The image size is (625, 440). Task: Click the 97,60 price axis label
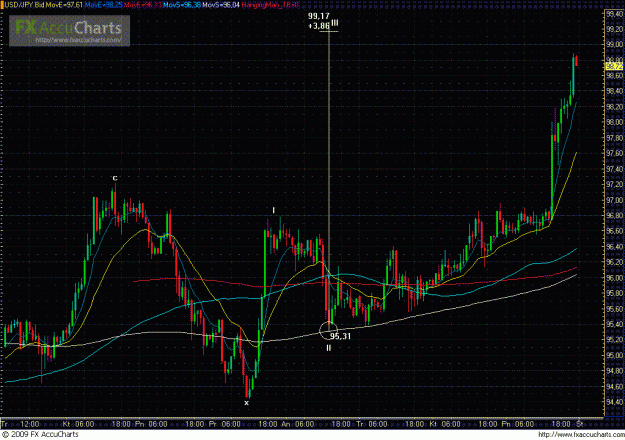614,153
